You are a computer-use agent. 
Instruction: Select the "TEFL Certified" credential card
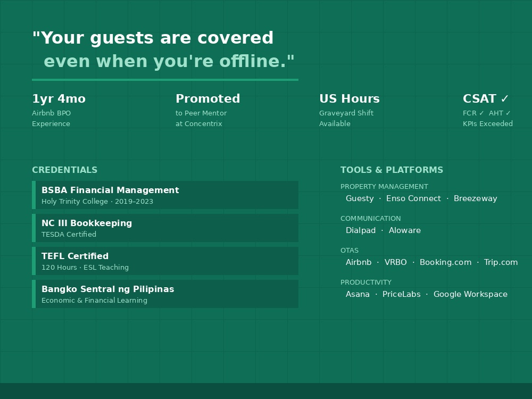coord(165,261)
